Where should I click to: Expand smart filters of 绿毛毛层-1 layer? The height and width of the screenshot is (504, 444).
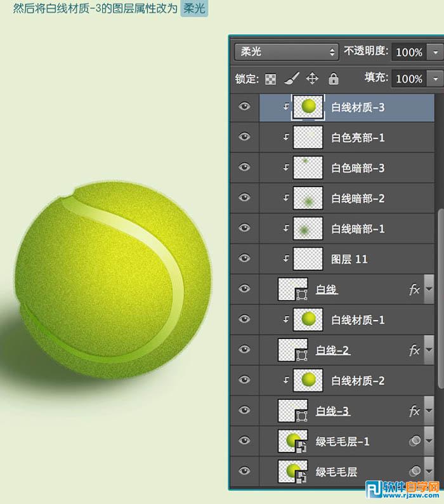(429, 441)
